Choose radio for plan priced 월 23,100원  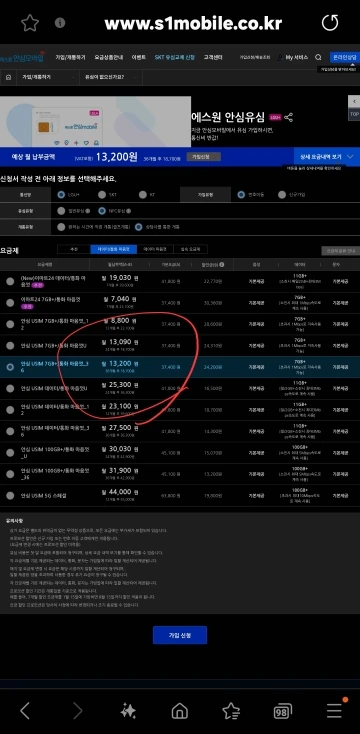[10, 410]
